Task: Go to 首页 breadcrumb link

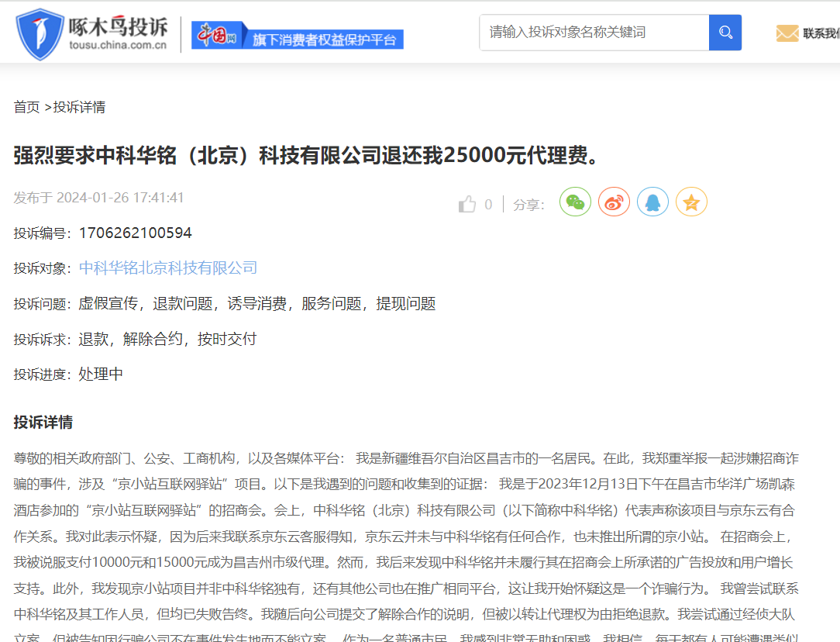Action: pyautogui.click(x=27, y=107)
